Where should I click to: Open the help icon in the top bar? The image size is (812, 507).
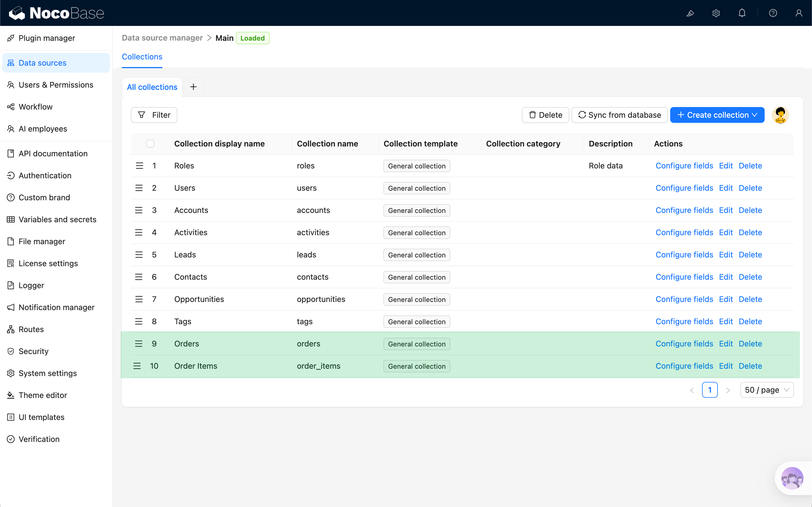coord(773,13)
